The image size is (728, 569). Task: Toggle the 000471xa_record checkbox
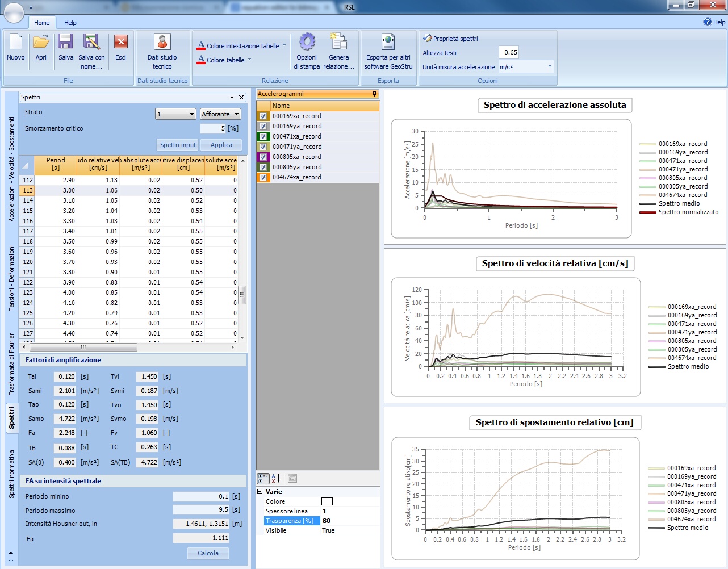(263, 136)
